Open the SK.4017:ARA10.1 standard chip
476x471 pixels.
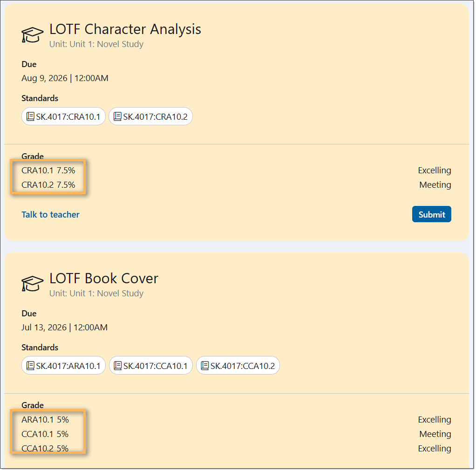point(63,365)
